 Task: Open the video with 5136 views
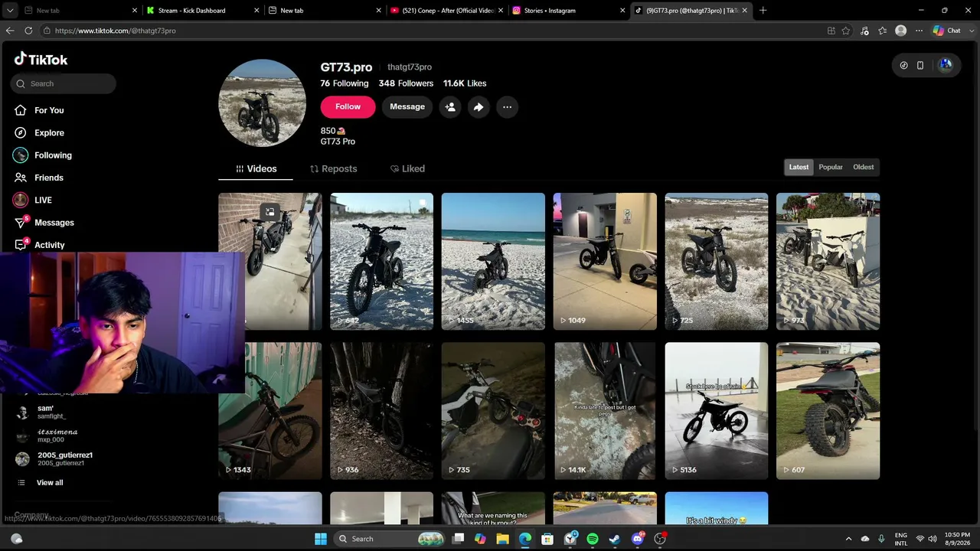[717, 411]
